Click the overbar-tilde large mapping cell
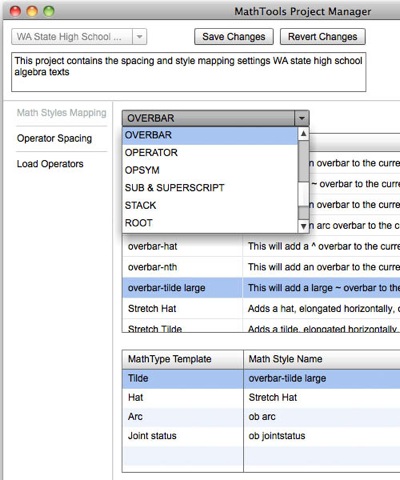 [322, 378]
